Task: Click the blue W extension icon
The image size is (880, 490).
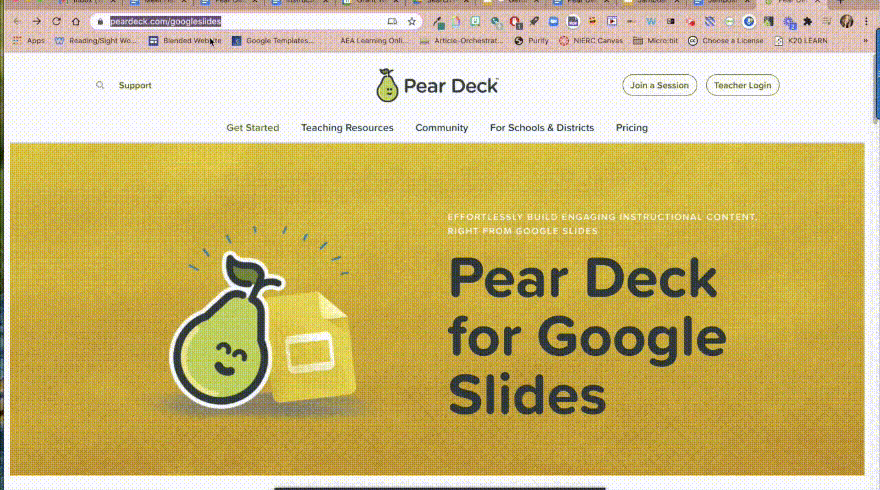Action: [650, 21]
